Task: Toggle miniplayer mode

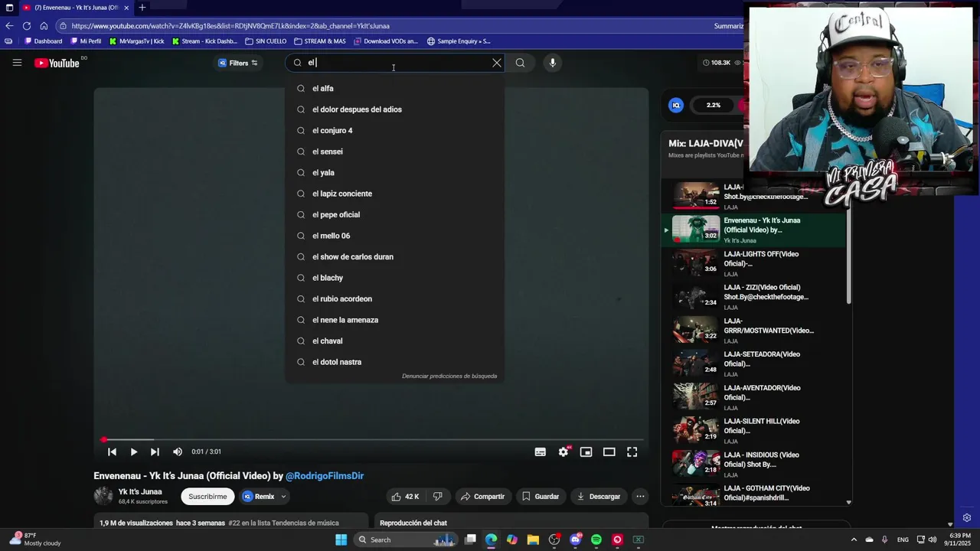Action: 586,452
